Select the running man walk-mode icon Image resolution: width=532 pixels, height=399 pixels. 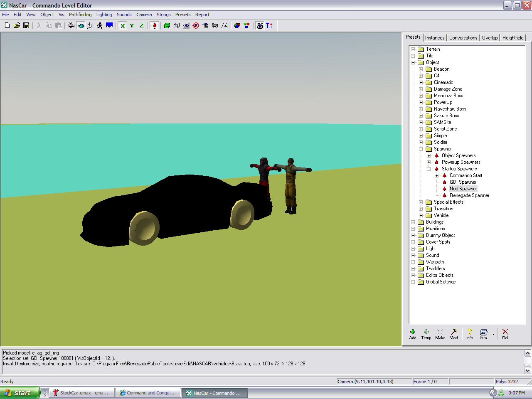coord(100,26)
